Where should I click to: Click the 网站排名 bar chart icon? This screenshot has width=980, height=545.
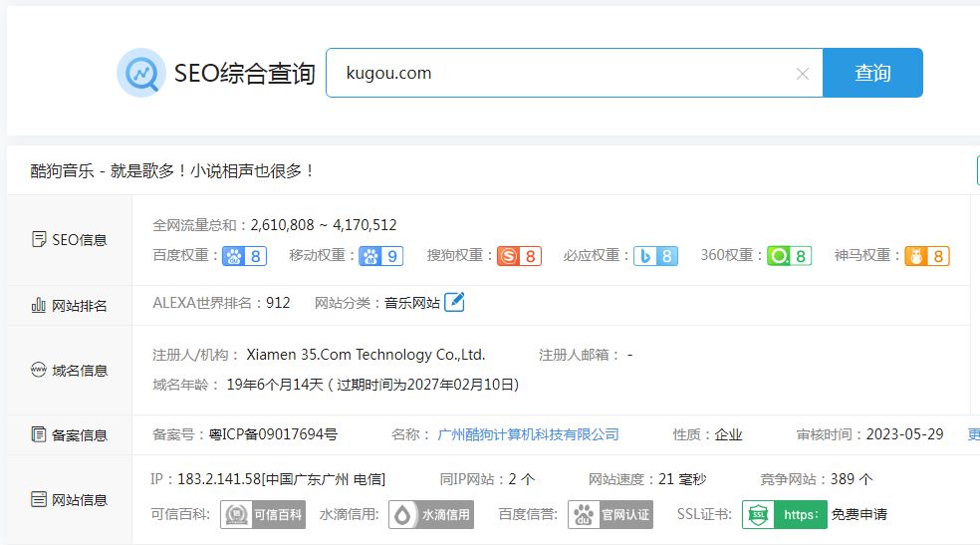click(x=39, y=305)
